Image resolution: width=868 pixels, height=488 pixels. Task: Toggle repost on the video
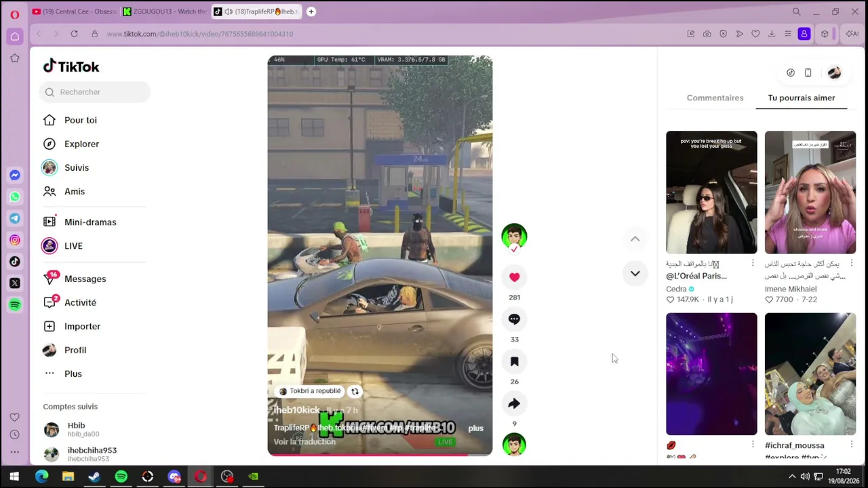click(x=355, y=391)
